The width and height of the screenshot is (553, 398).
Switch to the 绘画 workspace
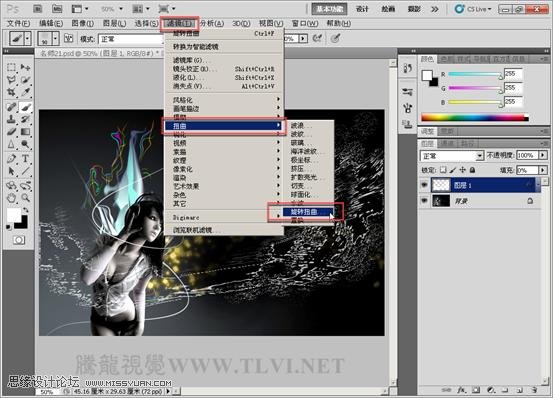388,9
